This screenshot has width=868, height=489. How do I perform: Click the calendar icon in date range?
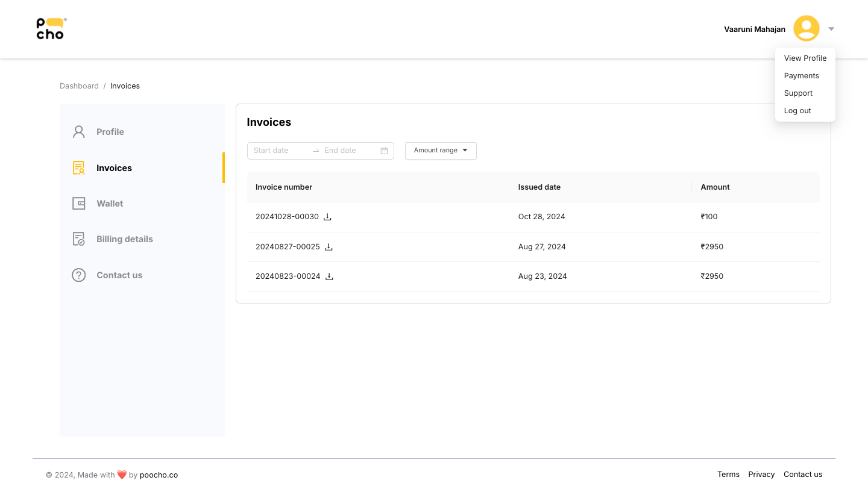pos(384,151)
